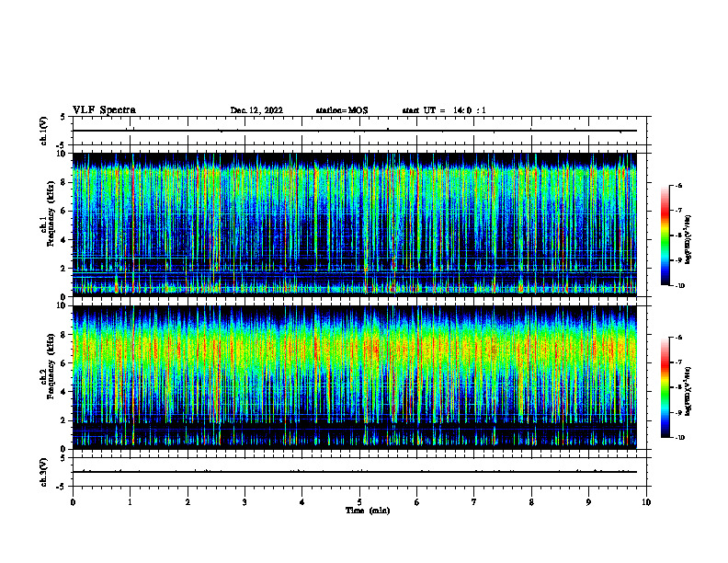Click the ch.2 frequency tick "6"
Screen dimensions: 728x563
[x=64, y=363]
